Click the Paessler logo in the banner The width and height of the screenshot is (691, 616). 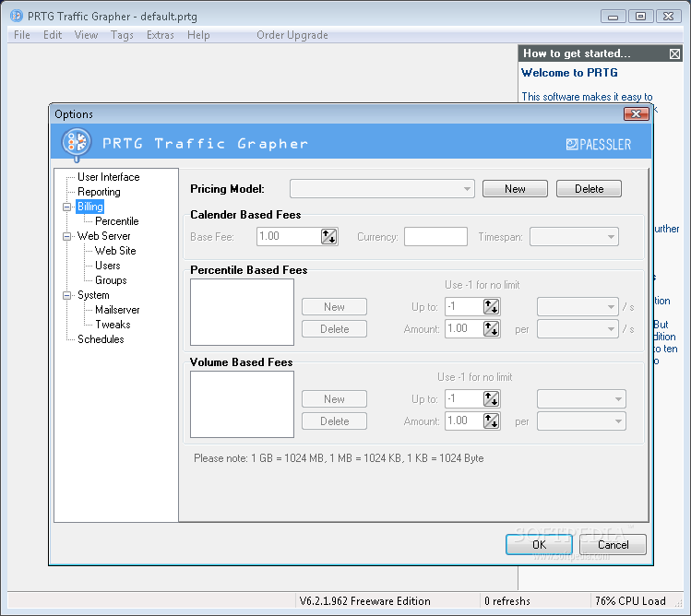click(x=599, y=145)
